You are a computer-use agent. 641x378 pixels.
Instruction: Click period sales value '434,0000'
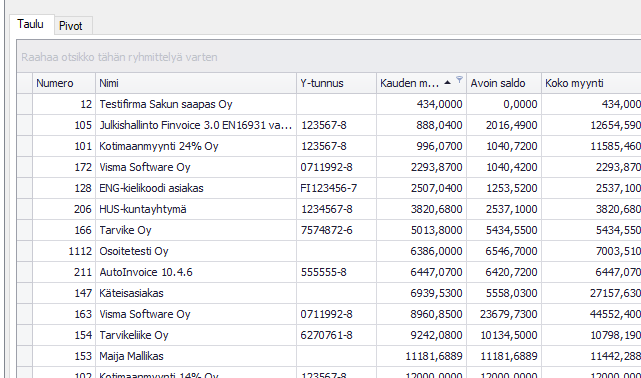(421, 104)
